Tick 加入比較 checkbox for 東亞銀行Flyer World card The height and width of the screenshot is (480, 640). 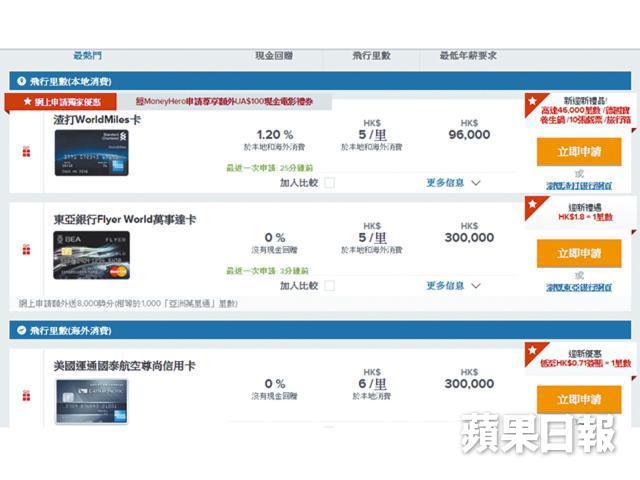pos(329,286)
